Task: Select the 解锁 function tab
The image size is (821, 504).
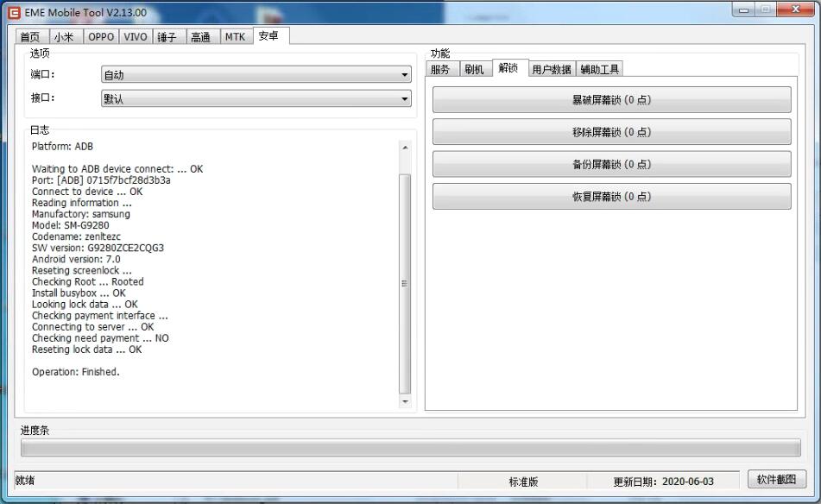Action: click(509, 68)
